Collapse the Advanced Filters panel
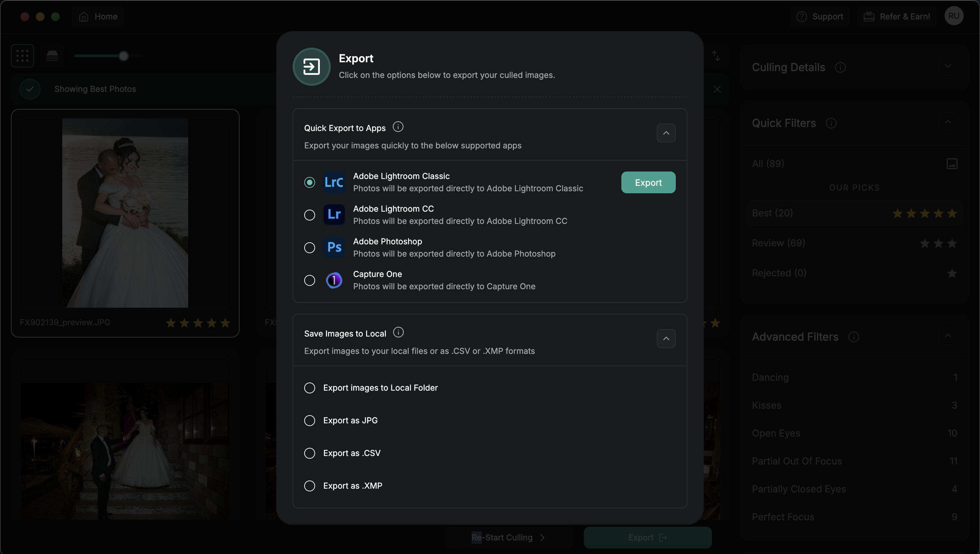Viewport: 980px width, 554px height. click(x=948, y=335)
